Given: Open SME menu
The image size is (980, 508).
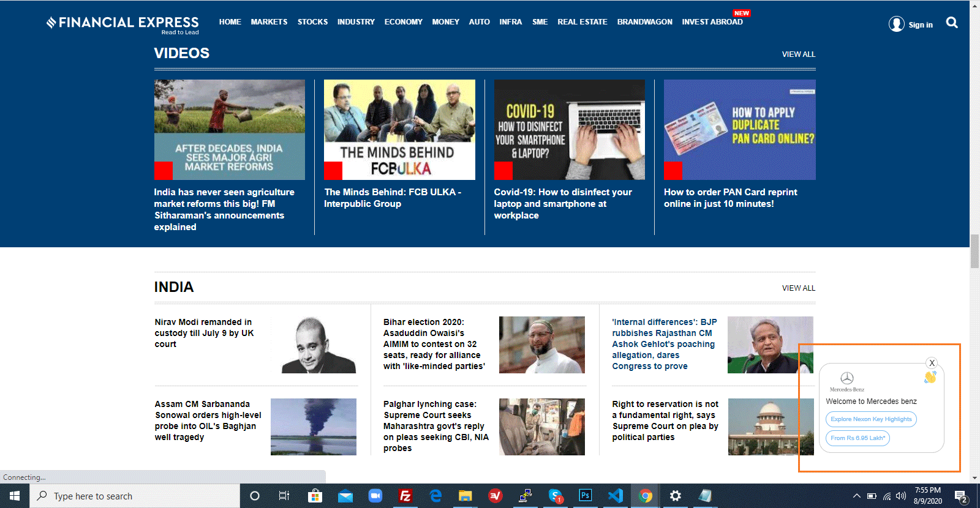Looking at the screenshot, I should [540, 22].
